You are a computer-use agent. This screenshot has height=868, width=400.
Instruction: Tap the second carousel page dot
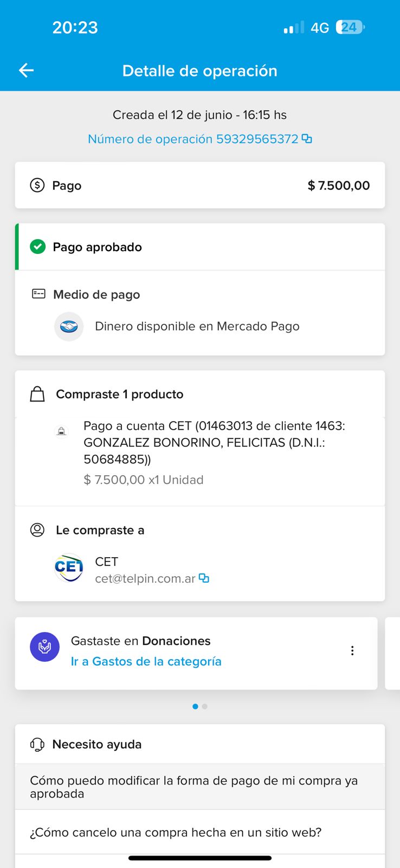click(204, 706)
